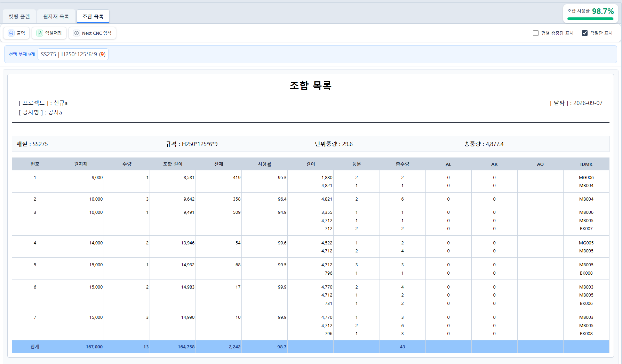
Task: Click length value 4,522
Action: (327, 243)
